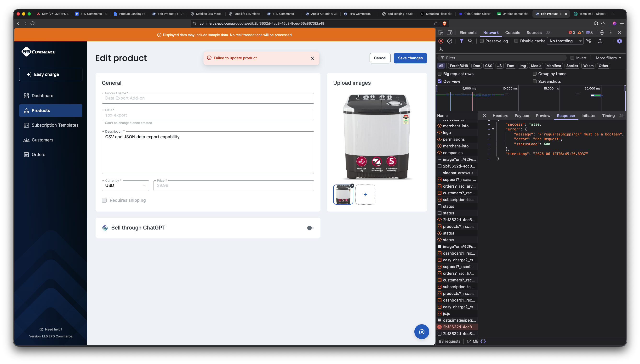
Task: Open Orders in the sidebar
Action: click(51, 155)
